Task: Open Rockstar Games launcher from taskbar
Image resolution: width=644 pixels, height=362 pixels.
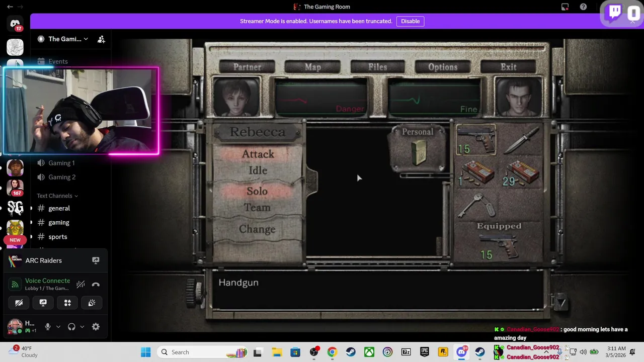Action: 443,352
